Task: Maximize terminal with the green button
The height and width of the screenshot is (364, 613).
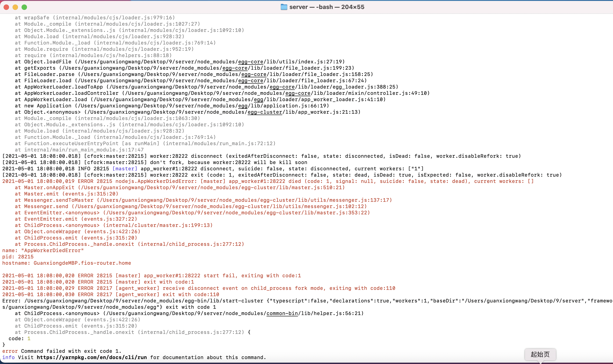Action: [24, 7]
